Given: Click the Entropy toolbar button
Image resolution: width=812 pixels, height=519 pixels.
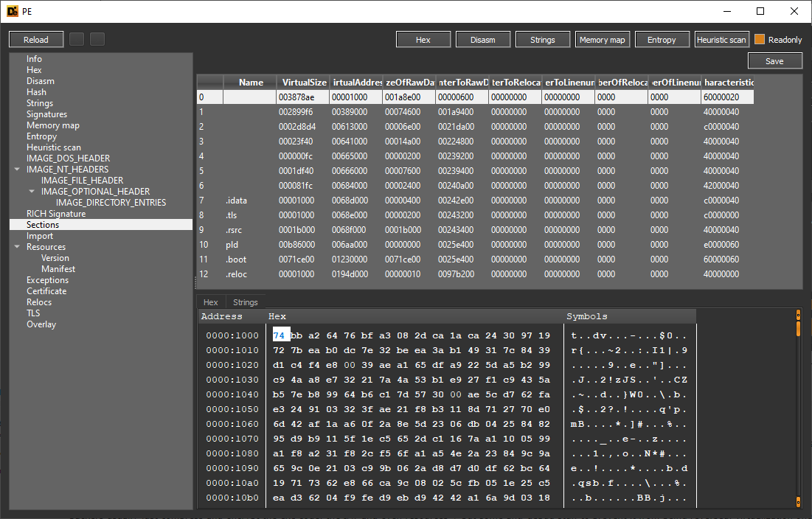Looking at the screenshot, I should point(662,40).
